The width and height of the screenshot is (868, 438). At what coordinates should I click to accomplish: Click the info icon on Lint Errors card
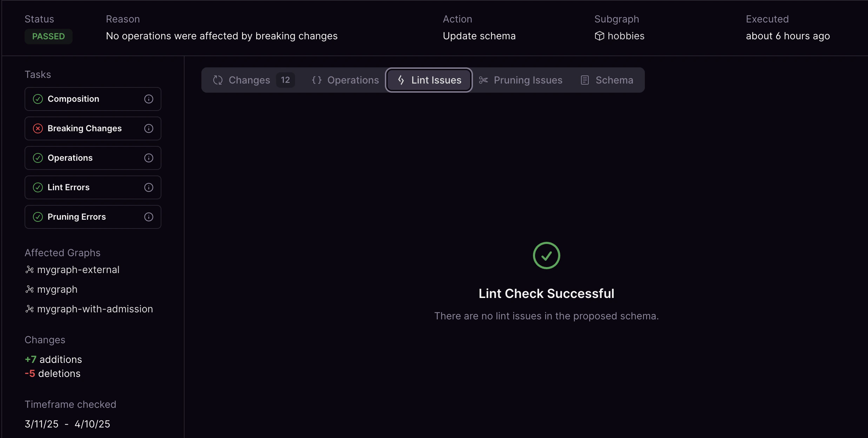pos(149,187)
